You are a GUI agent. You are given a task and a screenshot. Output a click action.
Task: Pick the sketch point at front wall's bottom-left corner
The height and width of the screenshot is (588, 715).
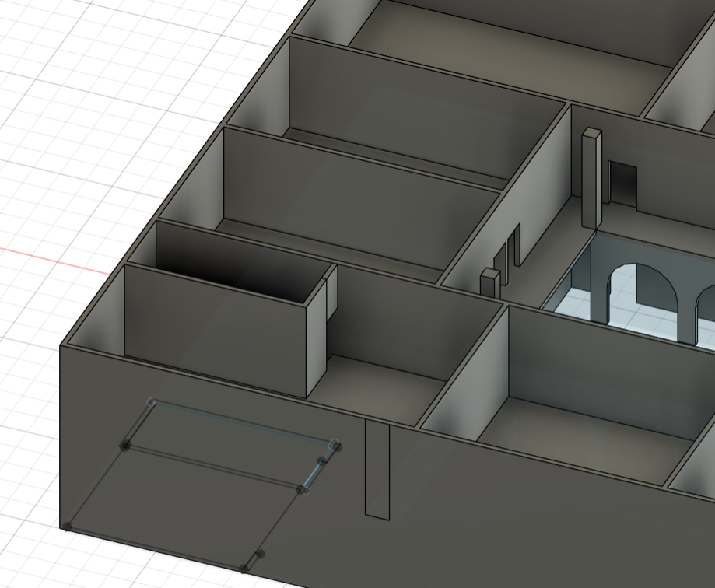68,527
